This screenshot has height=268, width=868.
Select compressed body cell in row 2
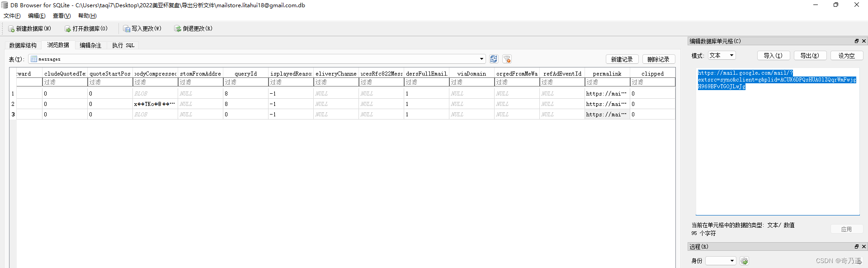click(155, 104)
